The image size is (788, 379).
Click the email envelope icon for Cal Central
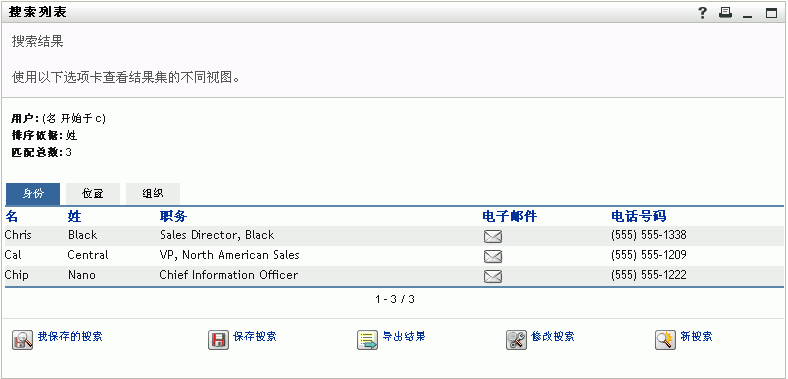click(492, 256)
